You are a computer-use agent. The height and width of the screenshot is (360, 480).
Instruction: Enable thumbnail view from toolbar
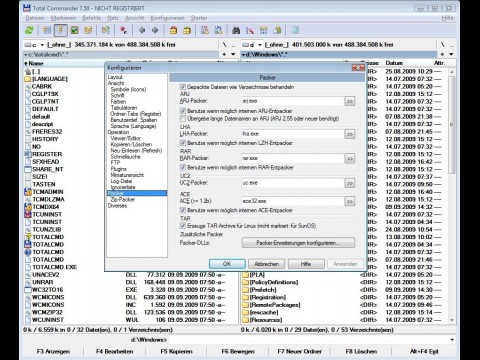tap(75, 30)
